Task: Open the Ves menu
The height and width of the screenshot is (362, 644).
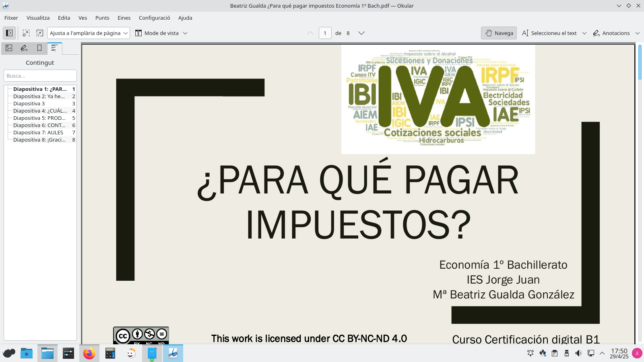Action: [x=83, y=18]
